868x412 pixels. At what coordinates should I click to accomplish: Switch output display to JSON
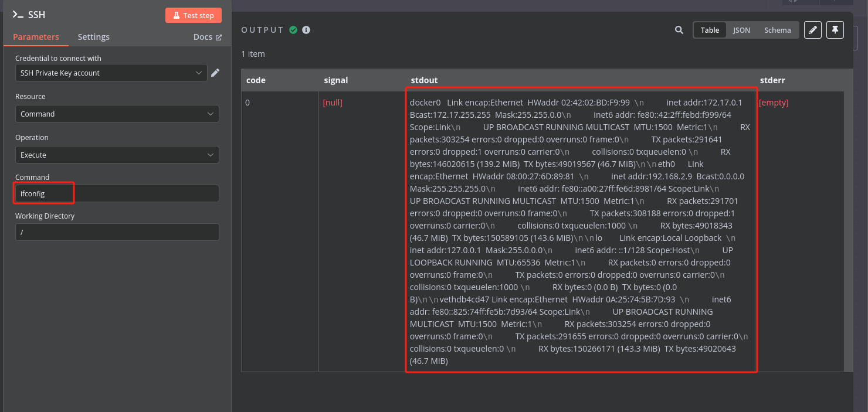[x=741, y=30]
